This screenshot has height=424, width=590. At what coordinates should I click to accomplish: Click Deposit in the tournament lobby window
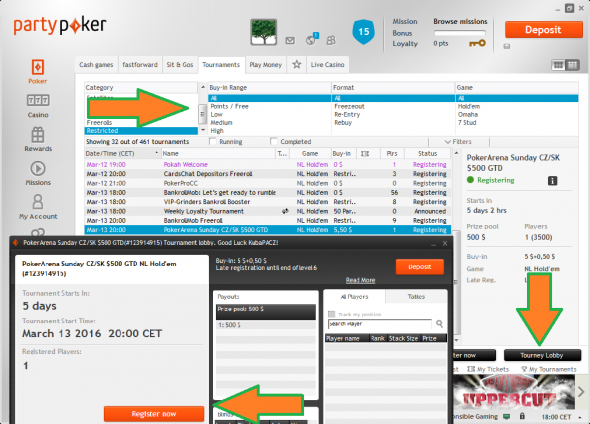(420, 267)
